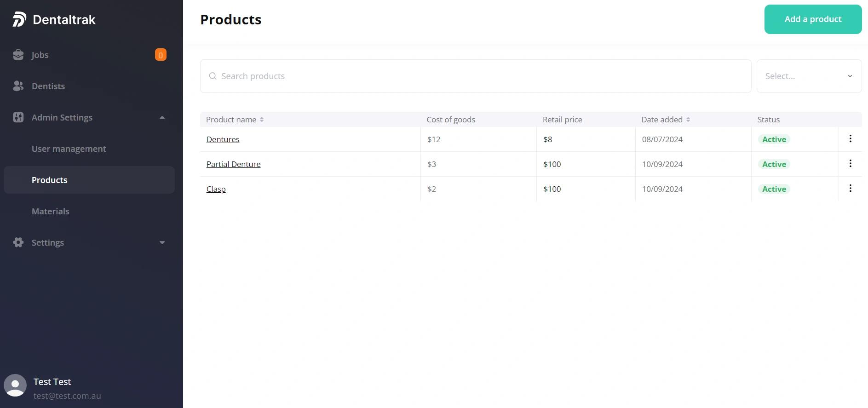Open the Clasp product link
Image resolution: width=868 pixels, height=408 pixels.
coord(216,189)
